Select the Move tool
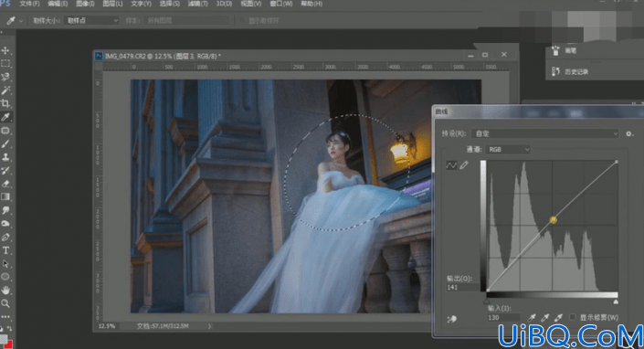644x349 pixels. click(5, 50)
